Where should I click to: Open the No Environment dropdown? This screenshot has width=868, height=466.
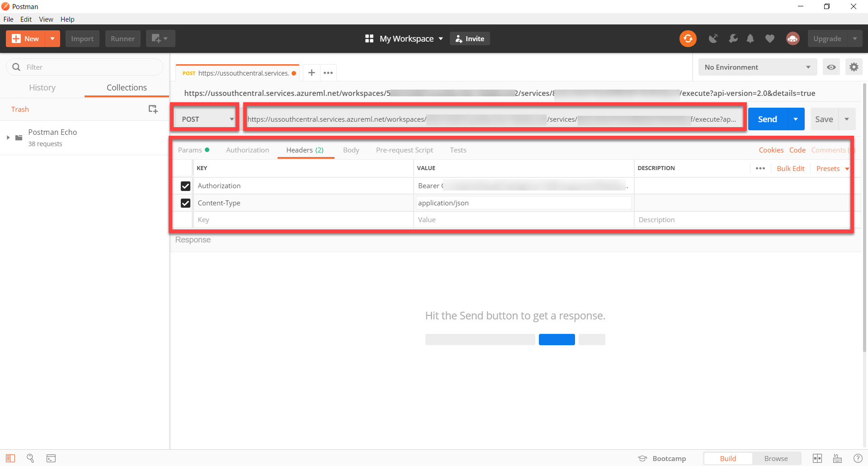click(758, 67)
